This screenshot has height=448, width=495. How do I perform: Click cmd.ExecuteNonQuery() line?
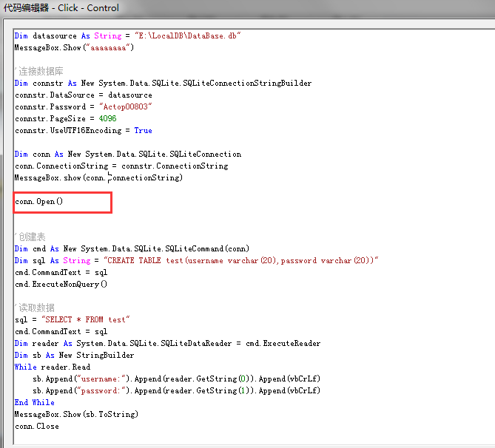coord(61,285)
